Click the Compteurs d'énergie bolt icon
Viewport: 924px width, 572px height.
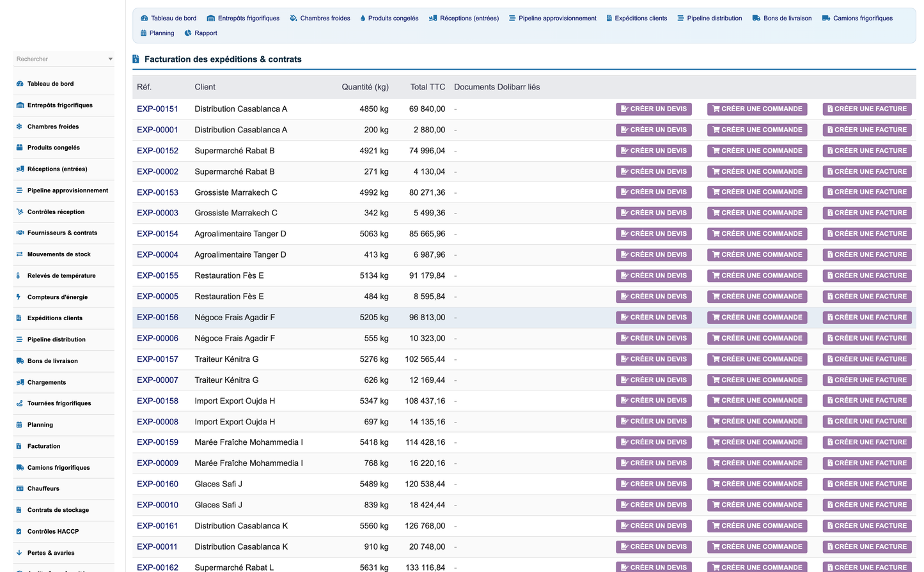19,297
